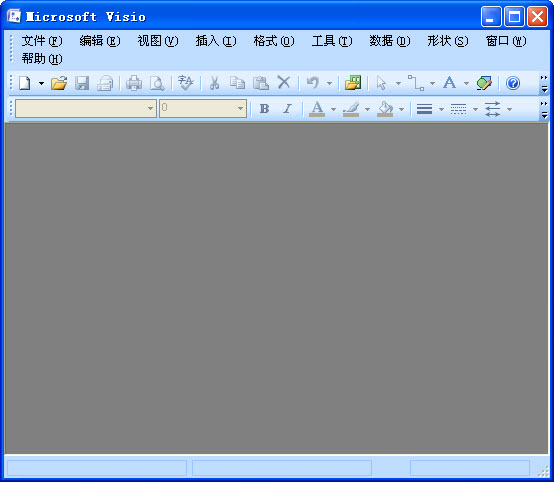The height and width of the screenshot is (482, 554).
Task: Open the line weight dropdown arrow
Action: 441,109
